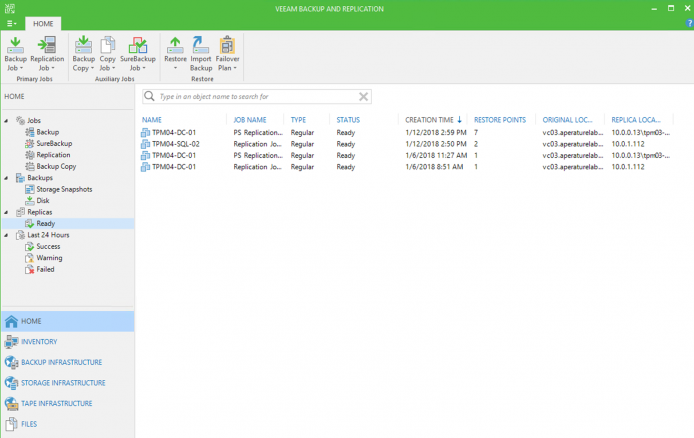
Task: Open the STORAGE INFRASTRUCTURE view
Action: point(68,383)
